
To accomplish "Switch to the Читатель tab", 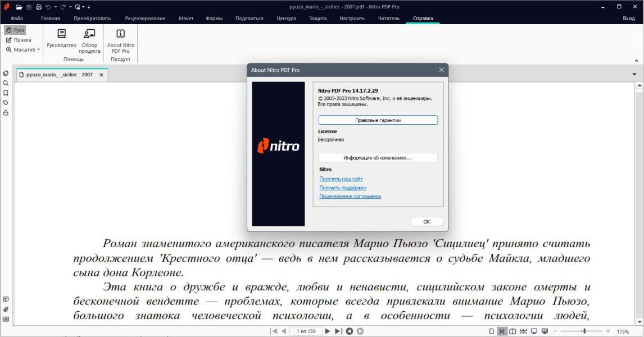I will [388, 19].
